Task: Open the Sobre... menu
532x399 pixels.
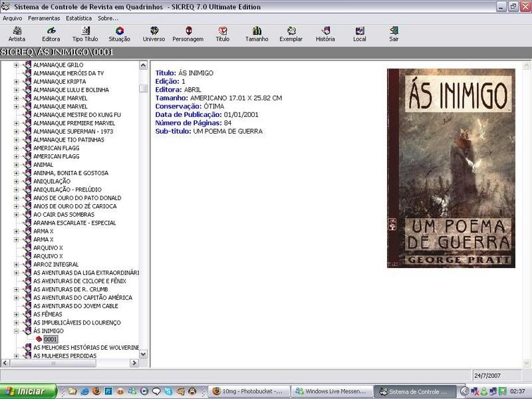Action: tap(108, 19)
